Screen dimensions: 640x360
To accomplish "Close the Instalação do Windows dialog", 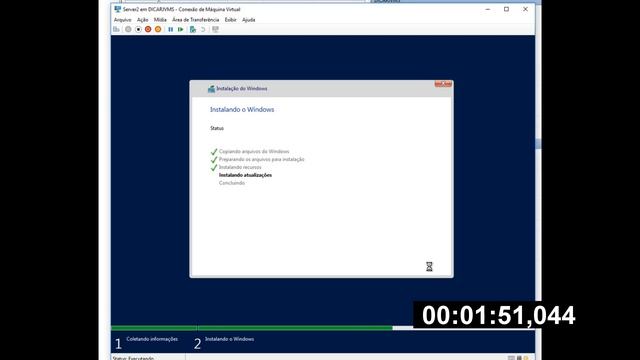I will click(x=443, y=84).
